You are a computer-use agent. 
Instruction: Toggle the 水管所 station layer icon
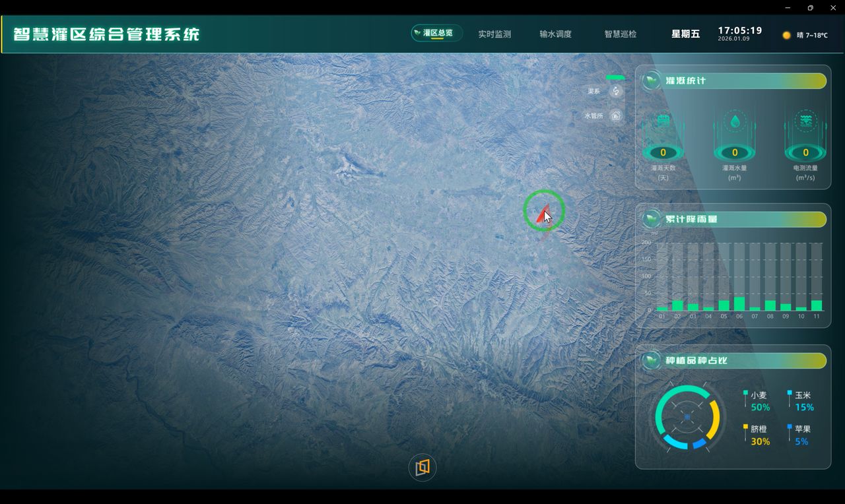616,115
